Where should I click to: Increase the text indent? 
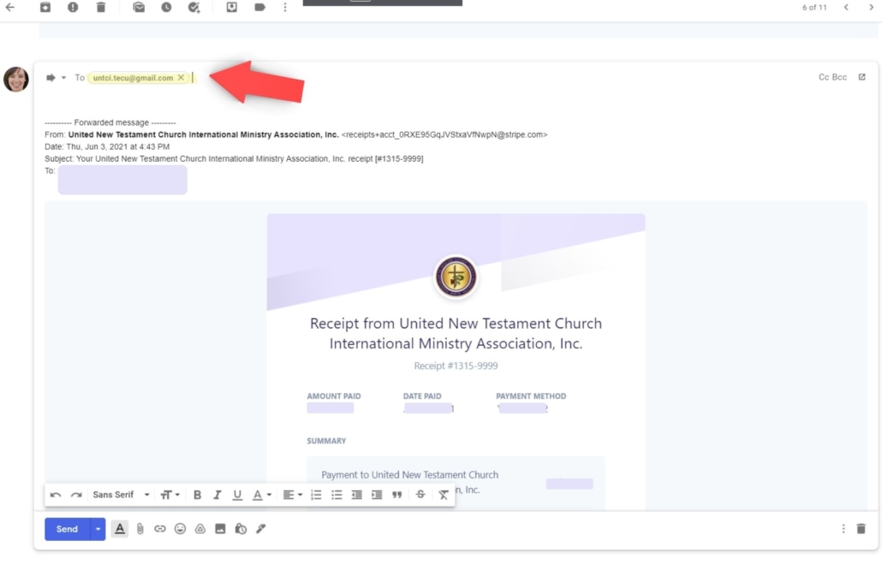click(x=377, y=495)
